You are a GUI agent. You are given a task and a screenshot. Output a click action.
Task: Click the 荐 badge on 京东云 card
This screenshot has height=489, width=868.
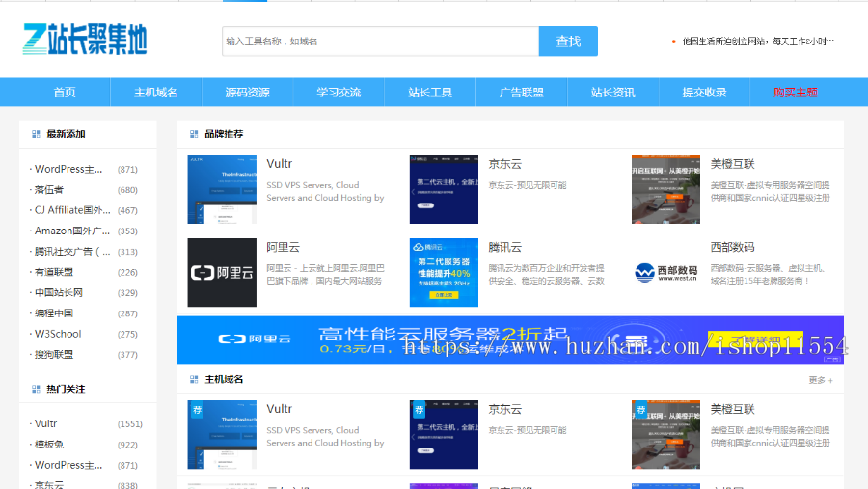tap(420, 410)
